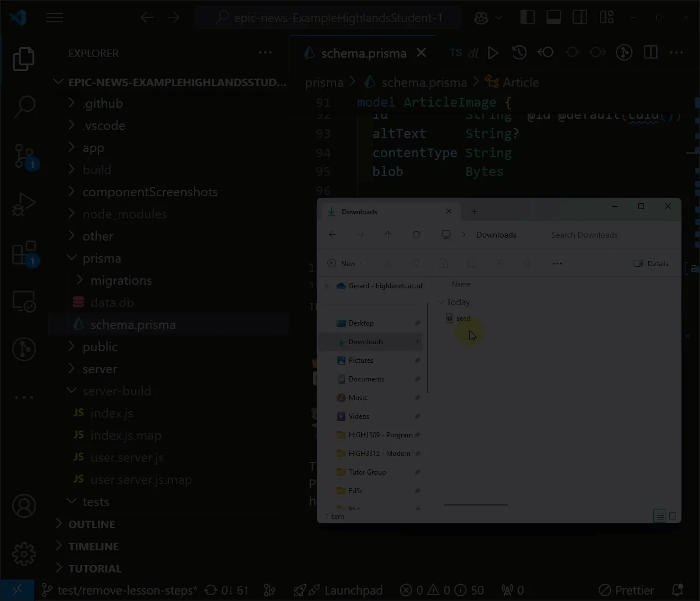Expand Gerard OneDrive node in navigation pane
The image size is (700, 601).
tap(326, 286)
